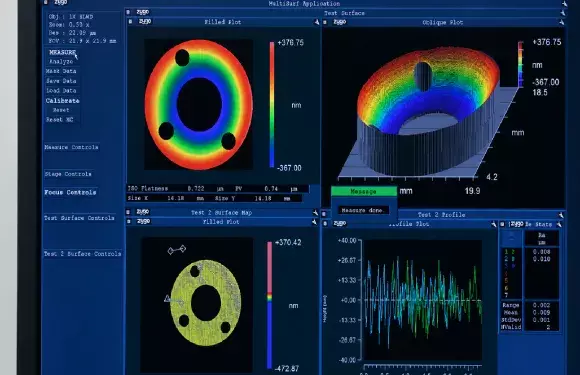Click the upper Filled Plot color scale bar
The image size is (580, 375).
tap(272, 105)
